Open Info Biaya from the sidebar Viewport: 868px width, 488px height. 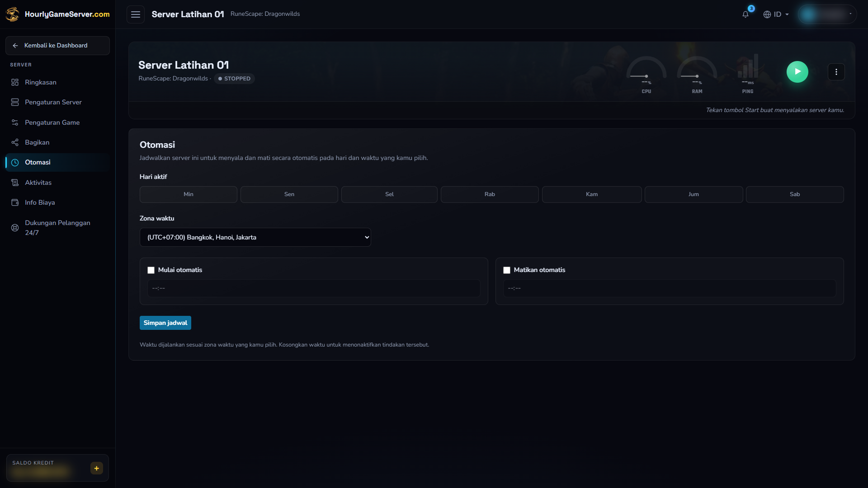[57, 202]
